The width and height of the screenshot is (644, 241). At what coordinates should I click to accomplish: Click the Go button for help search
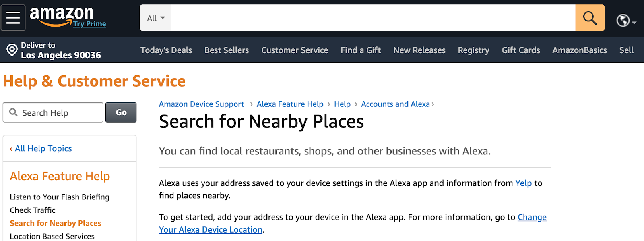[121, 112]
